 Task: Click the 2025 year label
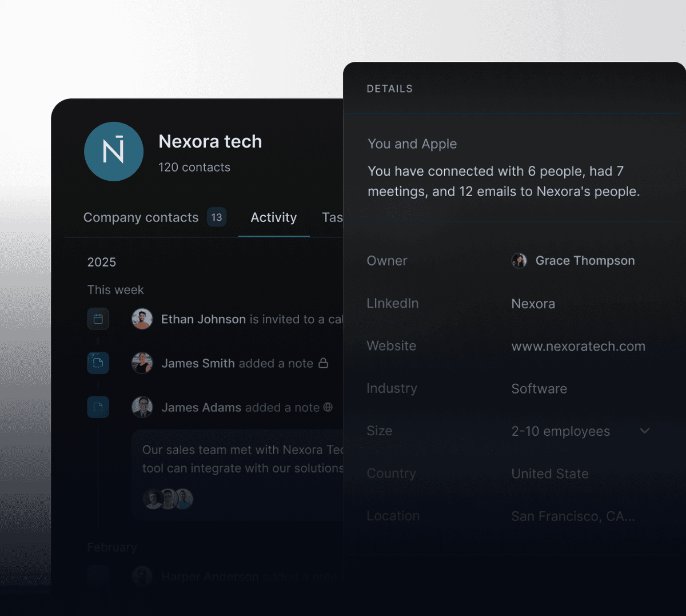click(x=102, y=262)
